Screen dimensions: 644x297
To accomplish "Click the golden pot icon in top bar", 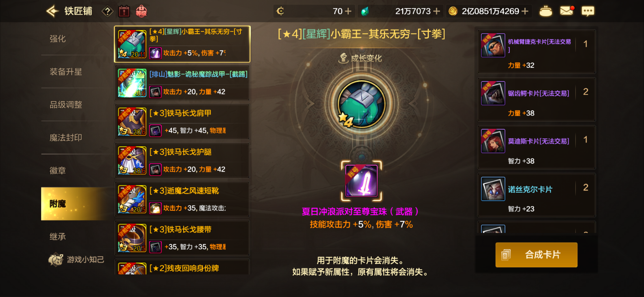I will point(545,11).
